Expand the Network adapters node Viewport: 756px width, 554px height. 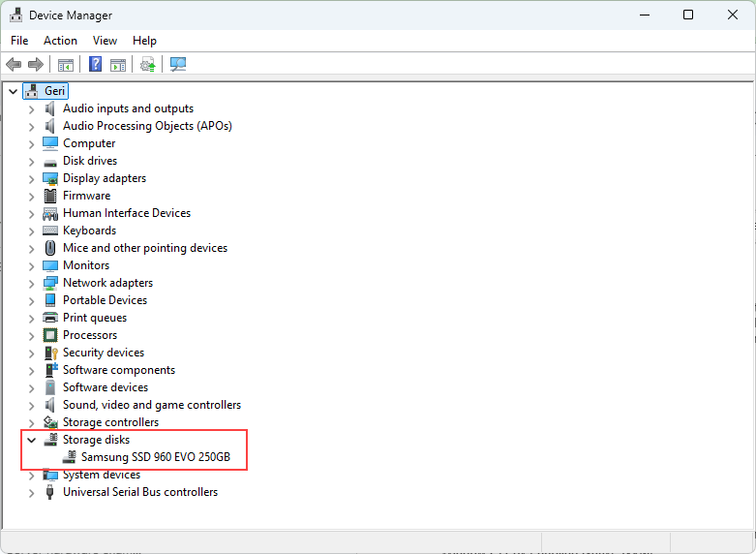point(31,283)
